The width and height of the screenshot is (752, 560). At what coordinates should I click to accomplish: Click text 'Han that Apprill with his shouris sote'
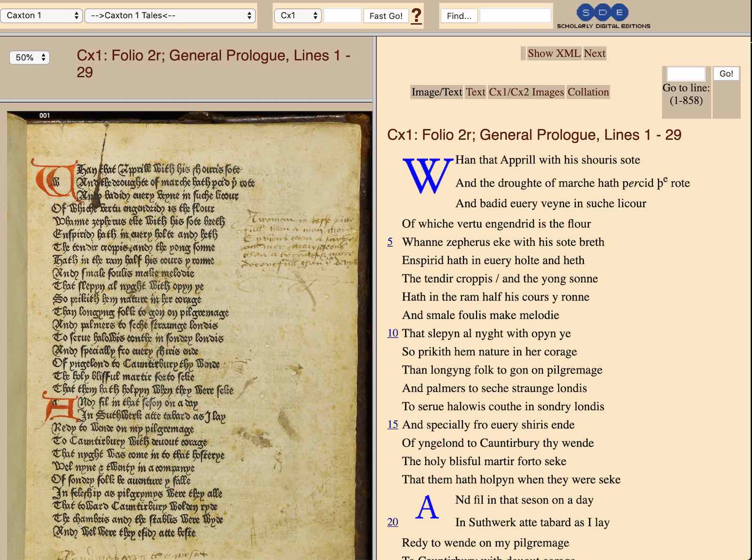(548, 160)
